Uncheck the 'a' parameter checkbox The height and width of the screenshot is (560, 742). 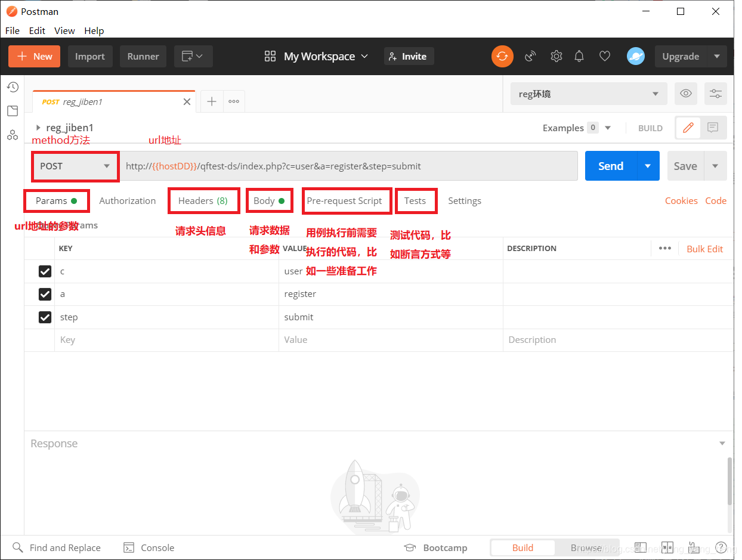click(45, 294)
